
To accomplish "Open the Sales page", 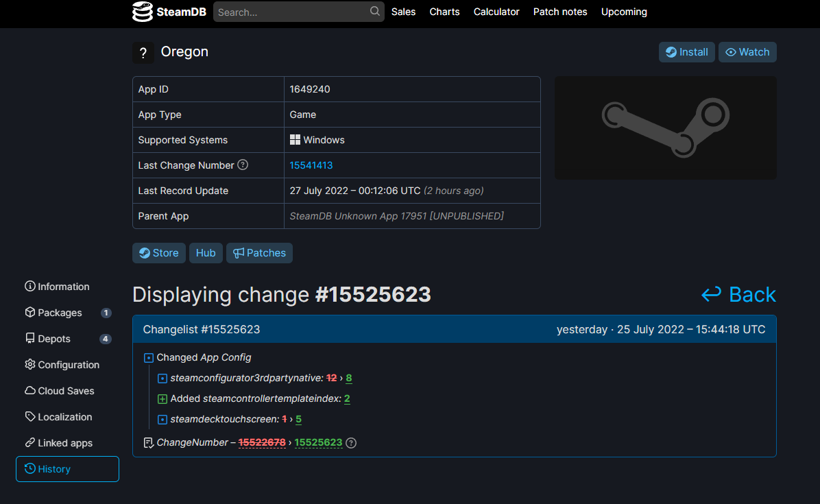I will (403, 12).
